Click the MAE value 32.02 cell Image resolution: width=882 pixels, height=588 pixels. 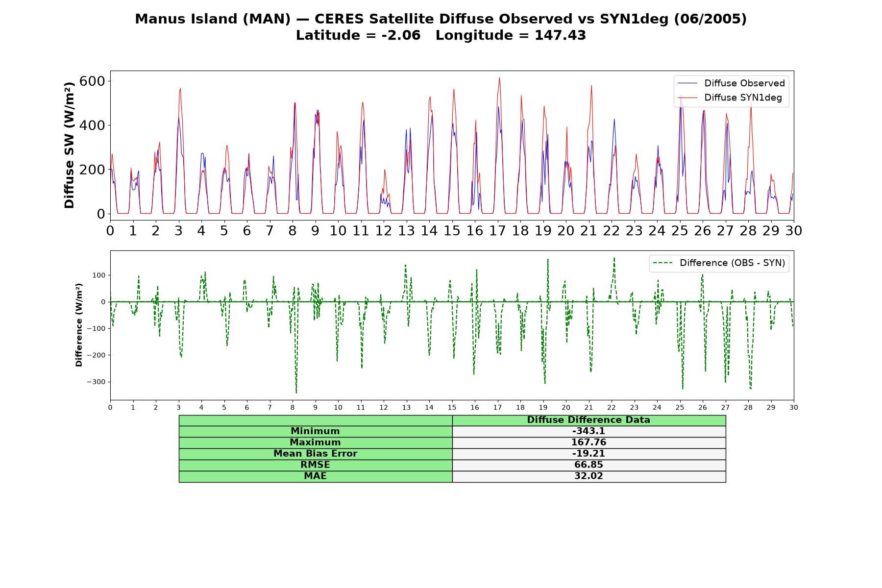click(x=588, y=476)
